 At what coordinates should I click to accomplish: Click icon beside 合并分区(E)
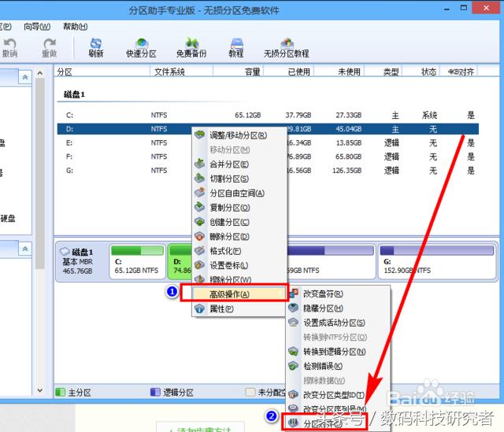click(199, 164)
